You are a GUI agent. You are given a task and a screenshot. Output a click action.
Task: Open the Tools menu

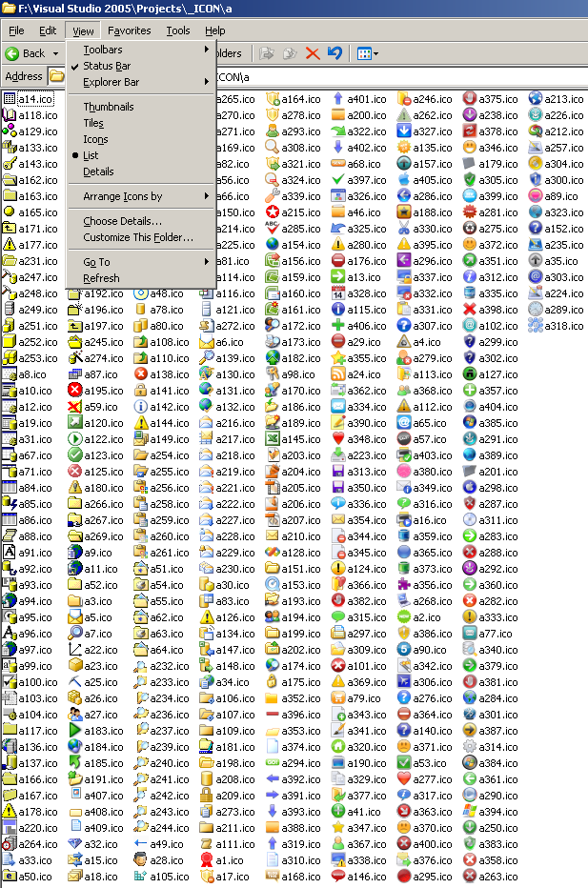(178, 30)
